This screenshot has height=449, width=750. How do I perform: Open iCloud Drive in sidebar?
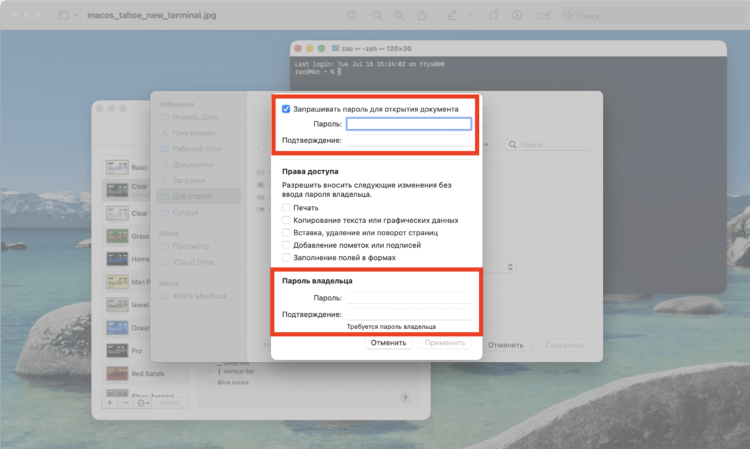click(x=193, y=262)
